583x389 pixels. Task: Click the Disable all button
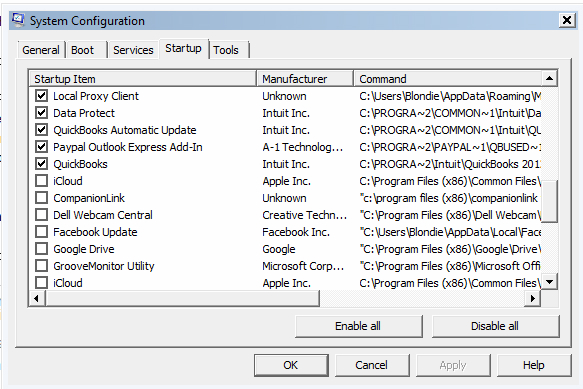[x=495, y=326]
